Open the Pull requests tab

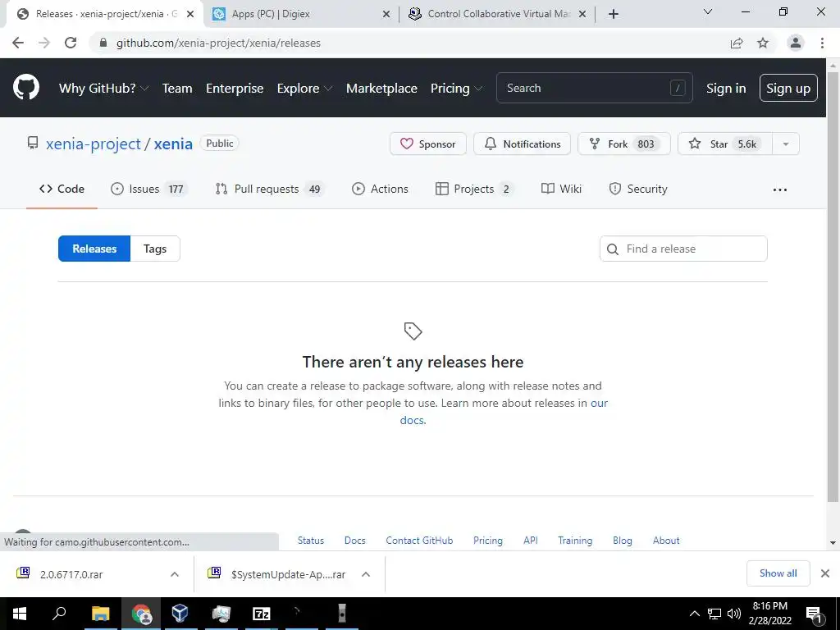[x=269, y=189]
